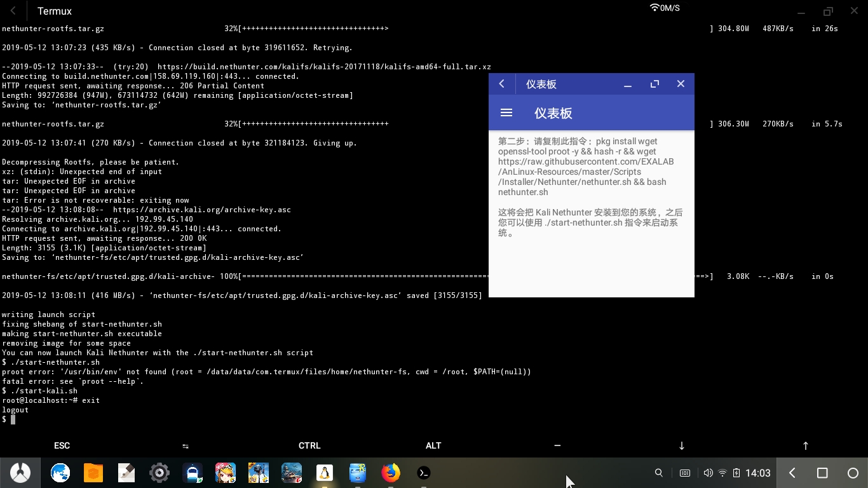Open Termux icon in taskbar

(x=424, y=473)
